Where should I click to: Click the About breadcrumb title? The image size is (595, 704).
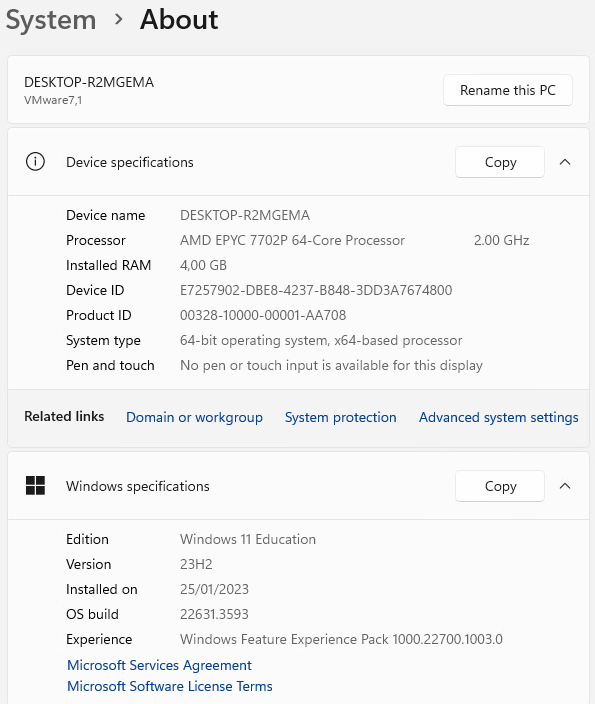(x=179, y=19)
